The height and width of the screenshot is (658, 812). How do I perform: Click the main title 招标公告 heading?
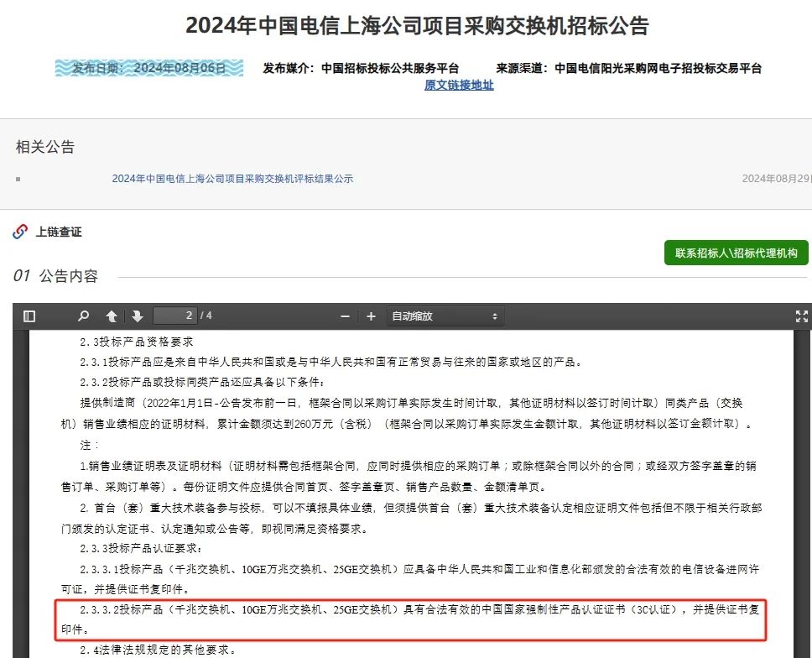pyautogui.click(x=418, y=25)
